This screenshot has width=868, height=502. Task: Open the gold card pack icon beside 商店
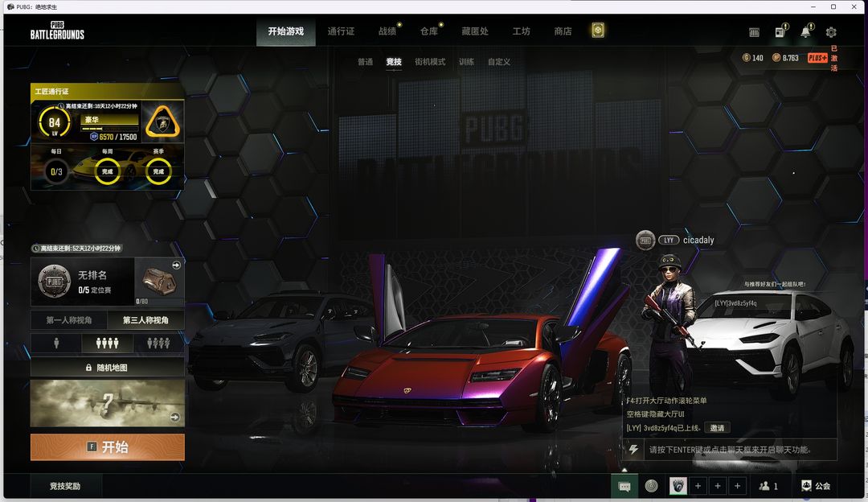[598, 31]
